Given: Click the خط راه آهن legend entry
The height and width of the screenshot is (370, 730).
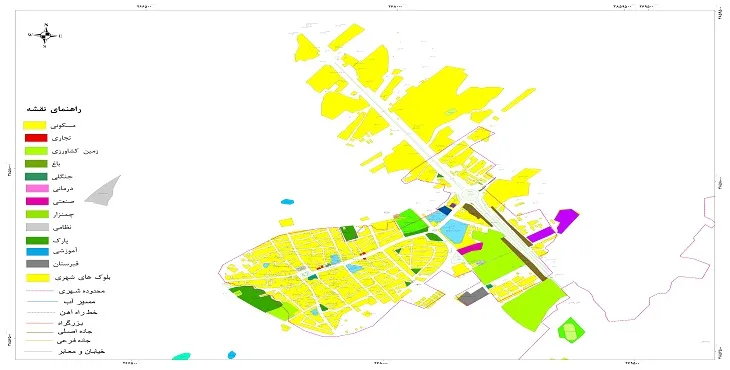Looking at the screenshot, I should pyautogui.click(x=61, y=312).
